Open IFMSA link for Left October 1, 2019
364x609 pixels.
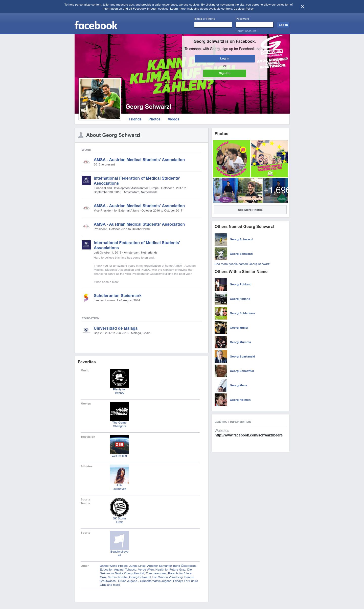coord(137,245)
